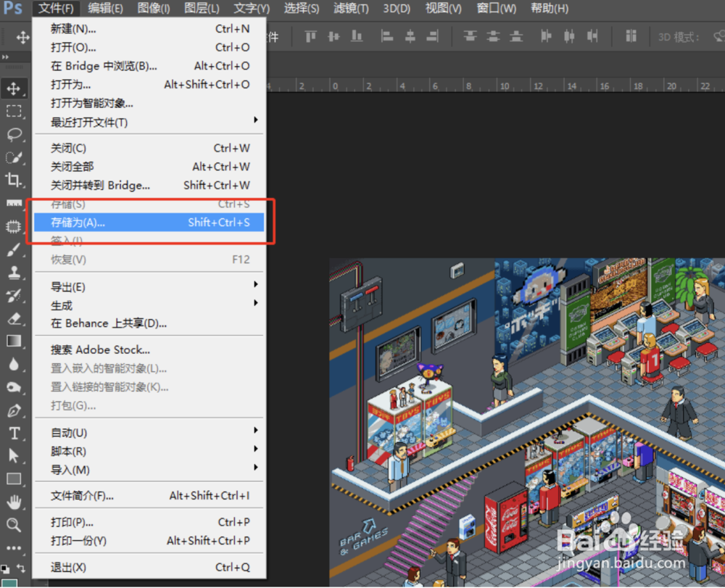Expand 最近打开文件(T) submenu
Image resolution: width=725 pixels, height=588 pixels.
(149, 122)
